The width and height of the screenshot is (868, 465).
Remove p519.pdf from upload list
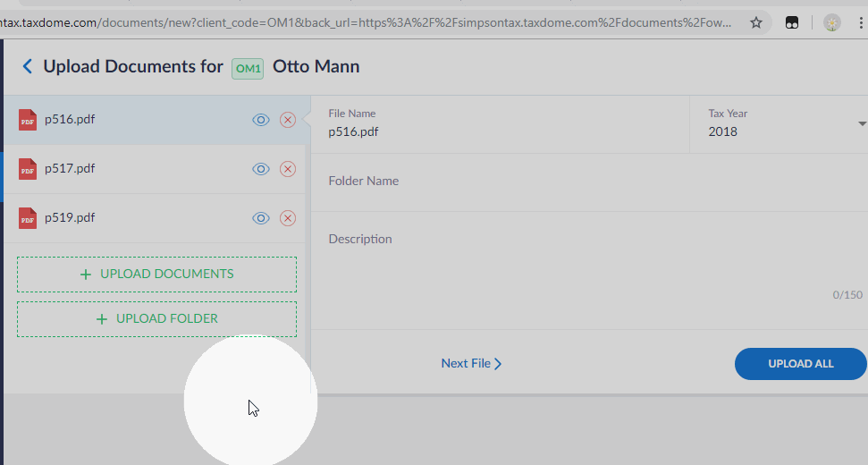click(x=287, y=218)
